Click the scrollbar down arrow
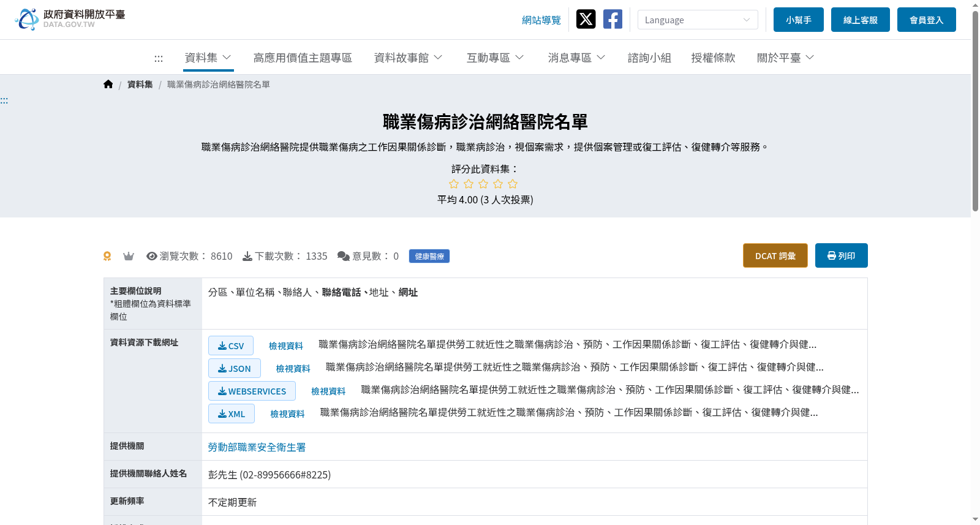Image resolution: width=980 pixels, height=525 pixels. click(x=975, y=519)
